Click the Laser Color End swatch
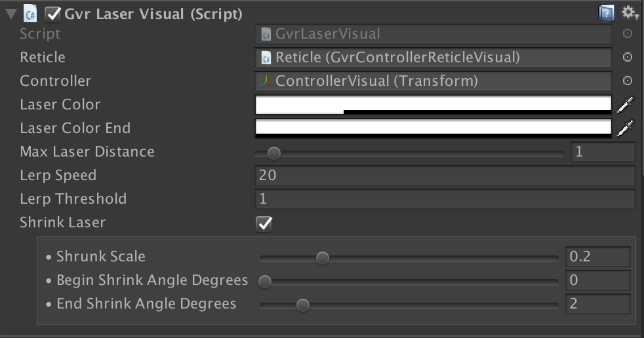This screenshot has height=338, width=644. pyautogui.click(x=433, y=128)
